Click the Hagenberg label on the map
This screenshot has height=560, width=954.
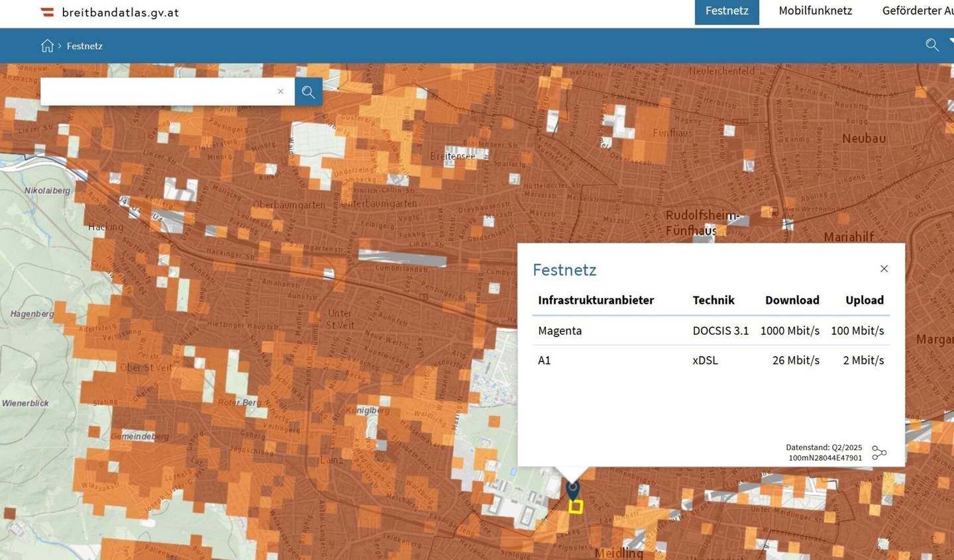32,314
